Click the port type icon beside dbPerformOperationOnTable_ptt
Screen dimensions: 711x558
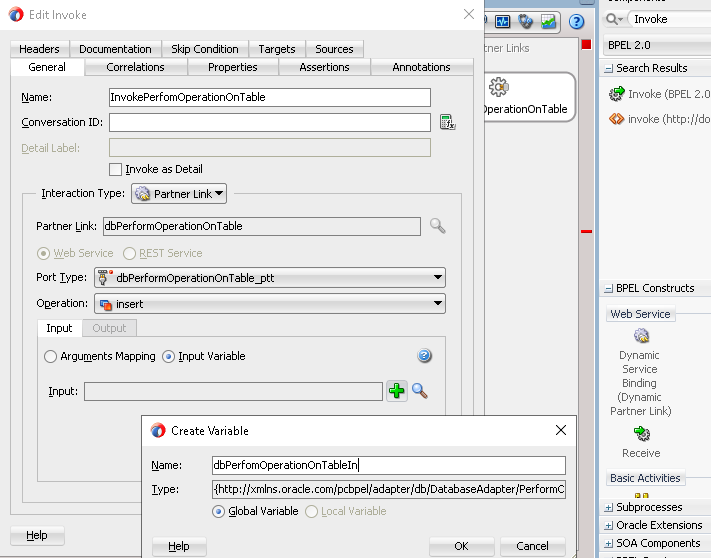click(x=104, y=277)
